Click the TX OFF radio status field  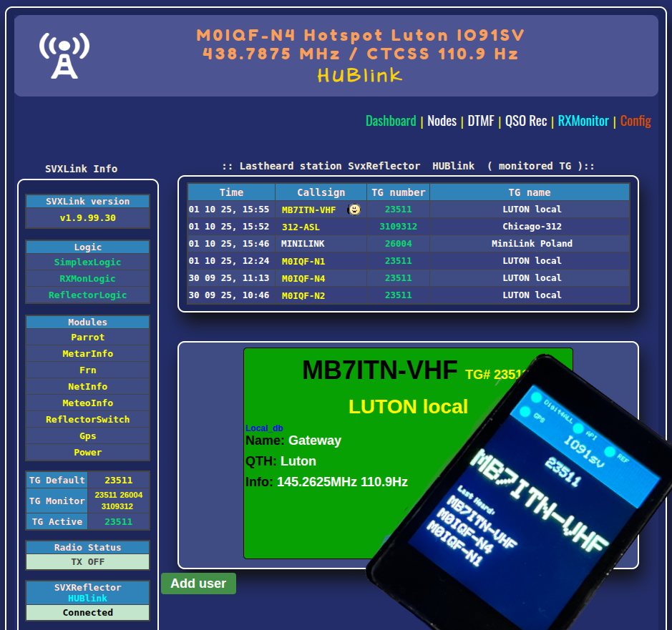(87, 562)
